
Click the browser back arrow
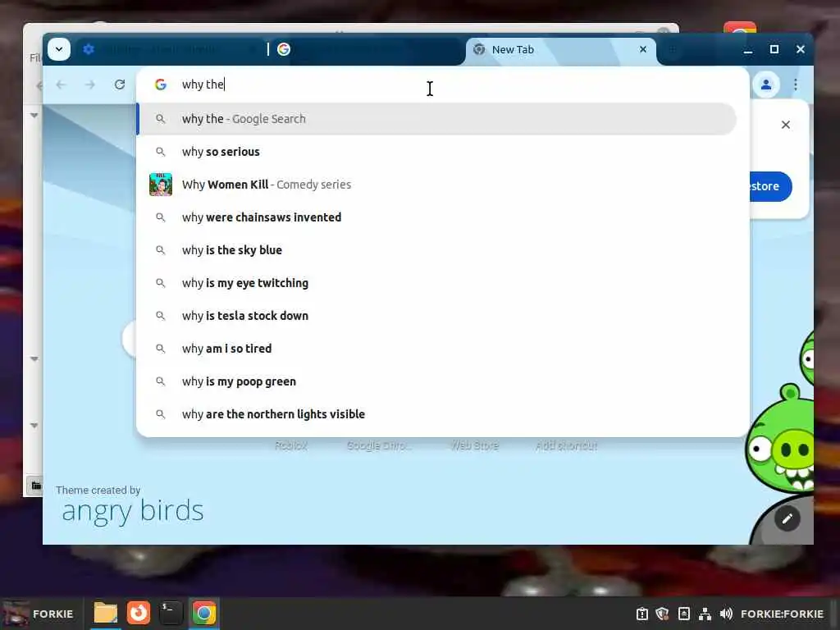coord(61,84)
